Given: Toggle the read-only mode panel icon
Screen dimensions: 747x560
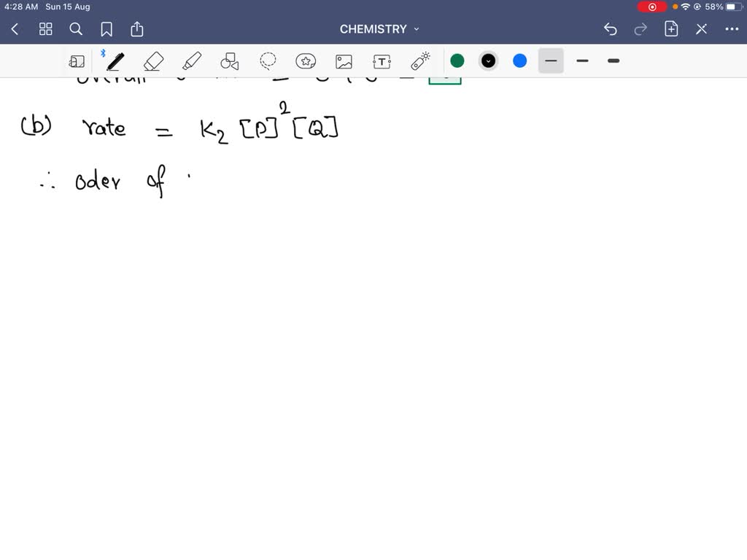Looking at the screenshot, I should tap(77, 61).
